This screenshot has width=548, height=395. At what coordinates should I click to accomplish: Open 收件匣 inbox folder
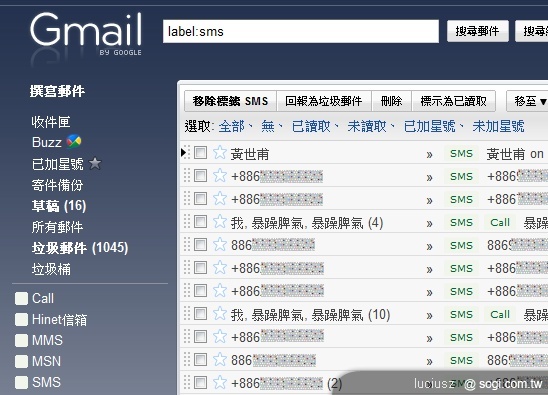(51, 122)
